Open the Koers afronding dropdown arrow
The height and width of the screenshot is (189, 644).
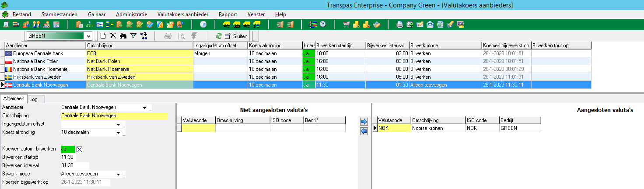118,133
